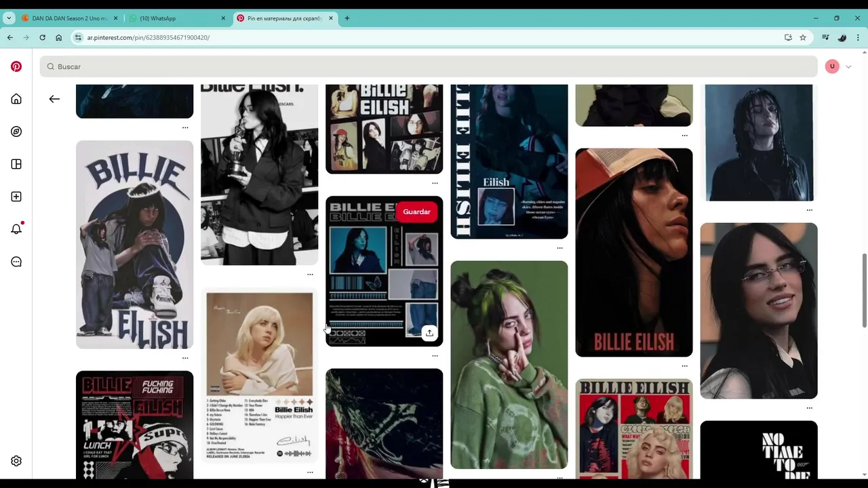Open the media controls music note icon
868x488 pixels.
click(825, 37)
